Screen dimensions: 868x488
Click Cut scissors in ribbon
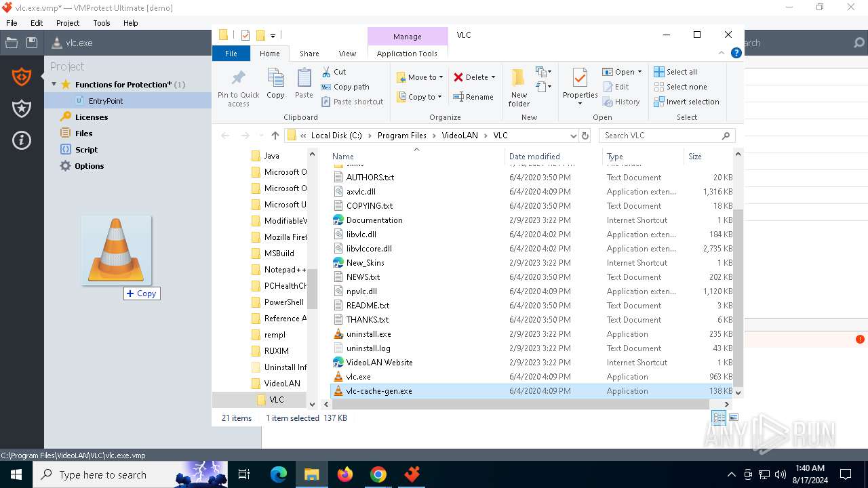[334, 72]
